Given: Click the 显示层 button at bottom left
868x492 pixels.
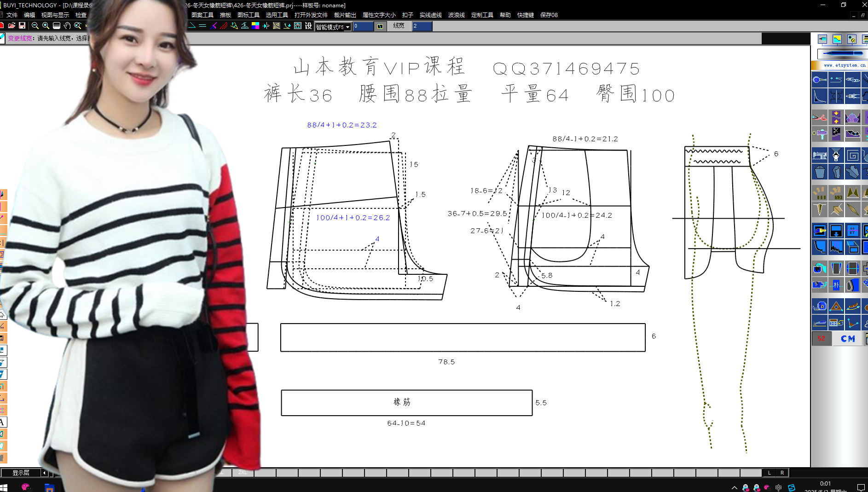Looking at the screenshot, I should (x=20, y=472).
